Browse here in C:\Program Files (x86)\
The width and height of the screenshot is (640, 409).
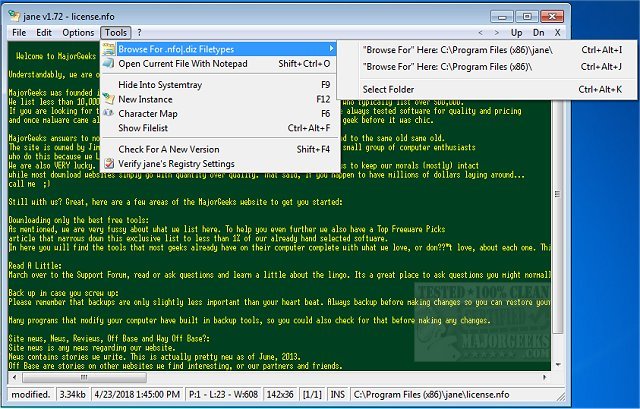487,67
